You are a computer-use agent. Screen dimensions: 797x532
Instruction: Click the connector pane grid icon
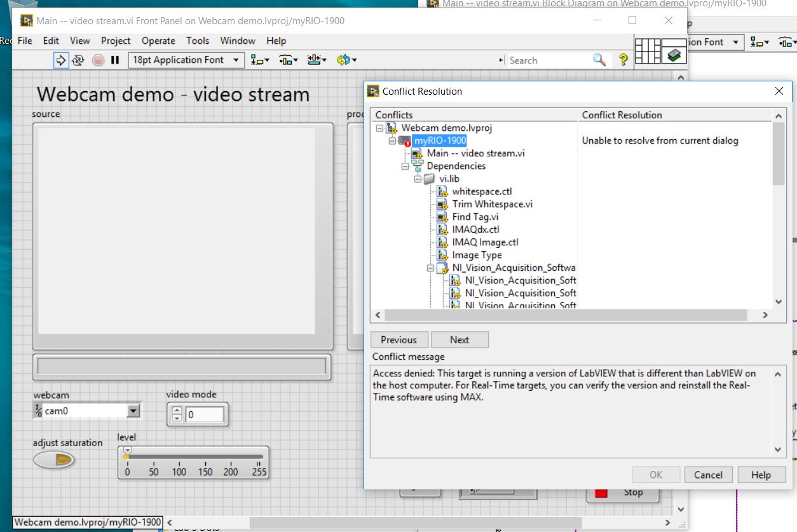648,51
